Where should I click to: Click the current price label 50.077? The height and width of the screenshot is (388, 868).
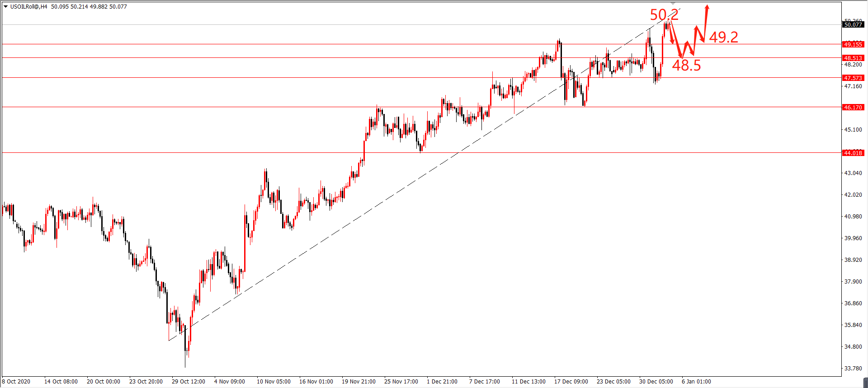853,25
